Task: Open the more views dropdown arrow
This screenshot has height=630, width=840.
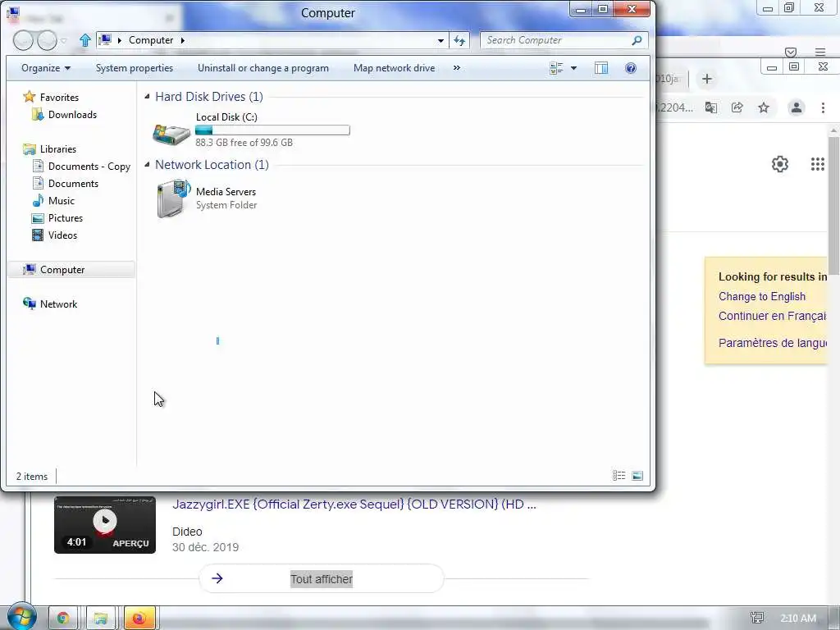Action: pyautogui.click(x=573, y=68)
